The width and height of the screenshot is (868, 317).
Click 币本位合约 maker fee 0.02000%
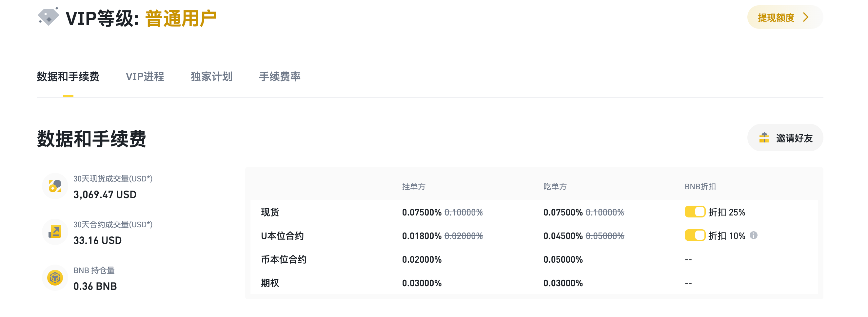(x=422, y=259)
